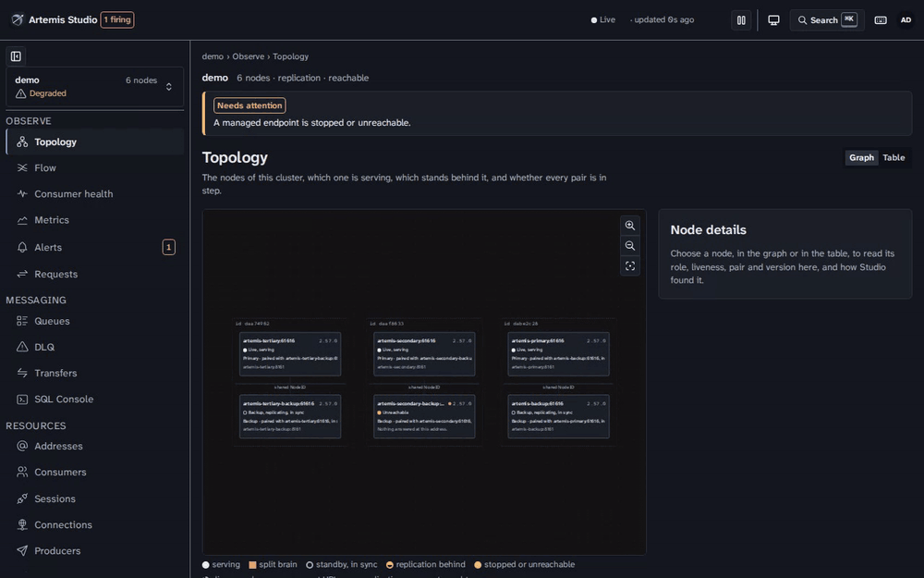Click the "demo" breadcrumb link
Screen dimensions: 924x578
(x=213, y=56)
